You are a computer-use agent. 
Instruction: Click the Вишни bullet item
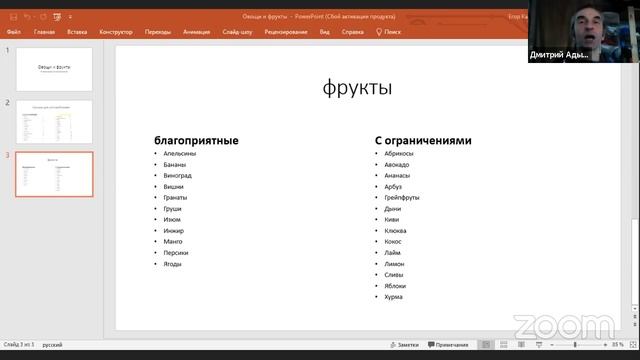[x=173, y=187]
